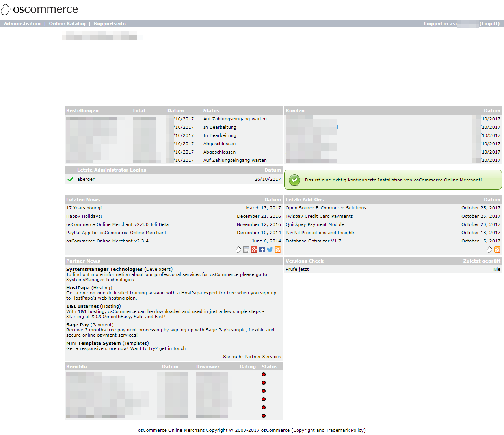This screenshot has height=435, width=504.
Task: Click the aberger administrator login entry
Action: click(x=86, y=179)
